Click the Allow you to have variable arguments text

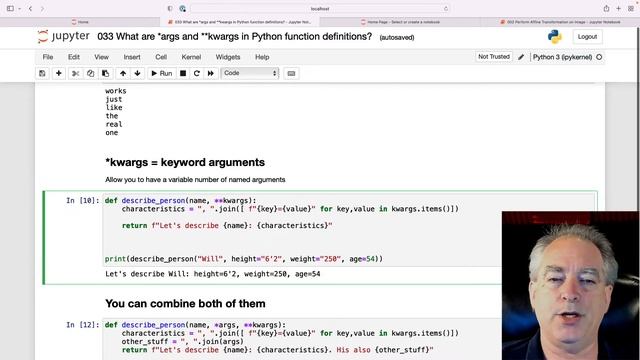coord(195,180)
